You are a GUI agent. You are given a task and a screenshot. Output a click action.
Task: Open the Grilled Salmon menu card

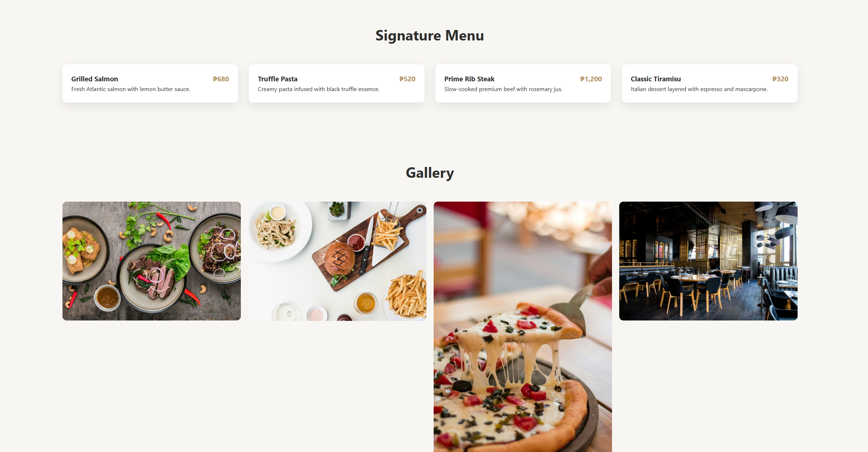150,83
